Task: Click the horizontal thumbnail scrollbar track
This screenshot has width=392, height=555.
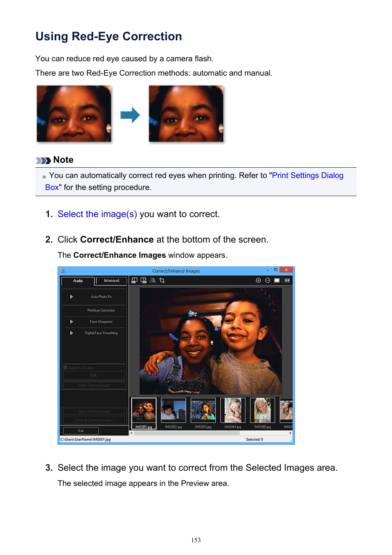Action: point(211,433)
